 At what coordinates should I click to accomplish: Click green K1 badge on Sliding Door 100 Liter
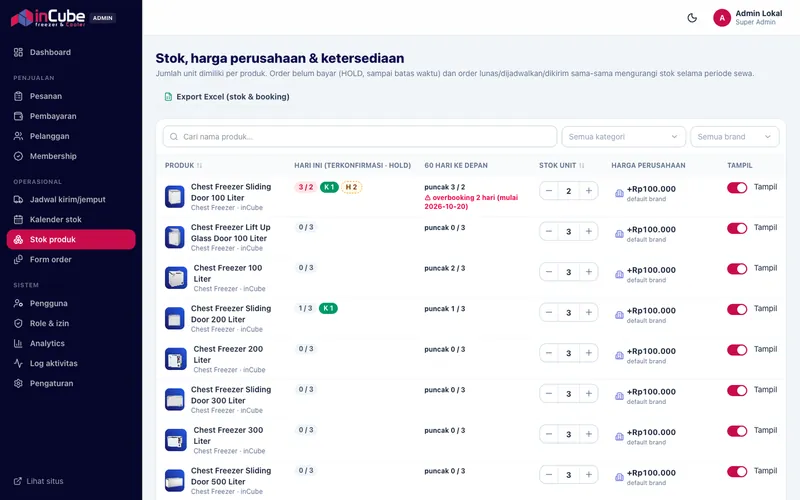coord(329,187)
